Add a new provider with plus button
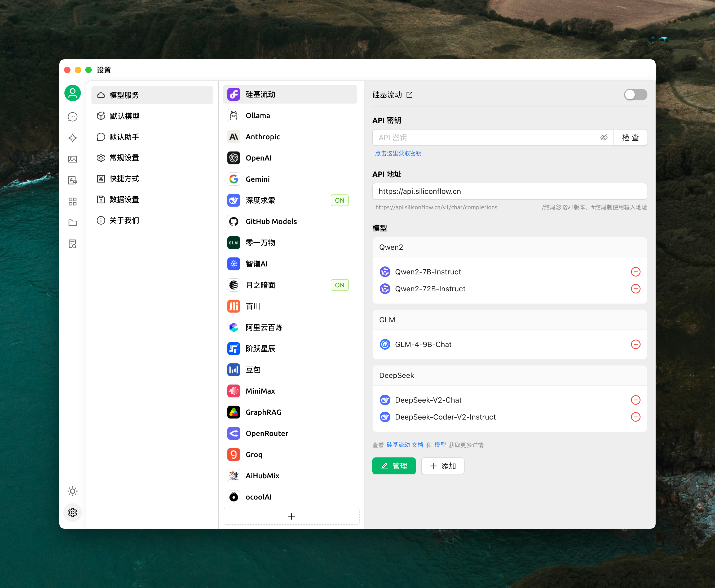The image size is (715, 588). click(291, 516)
